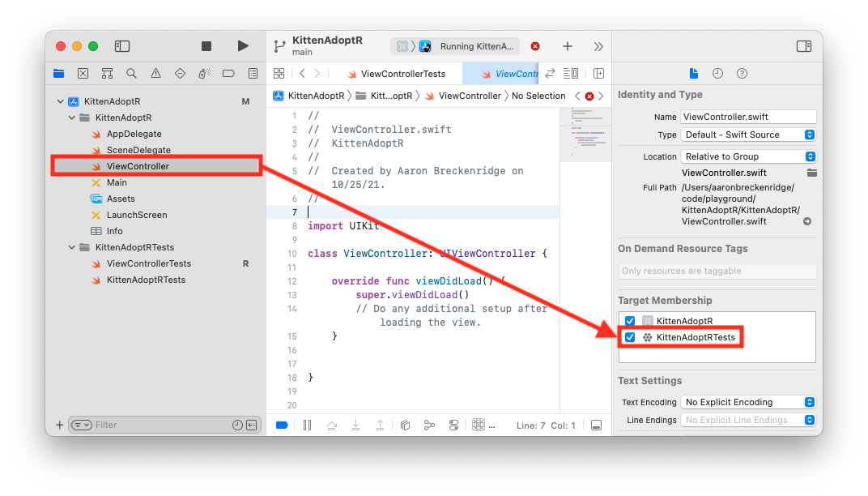The image size is (868, 496).
Task: Show the Test navigator
Action: coord(180,73)
